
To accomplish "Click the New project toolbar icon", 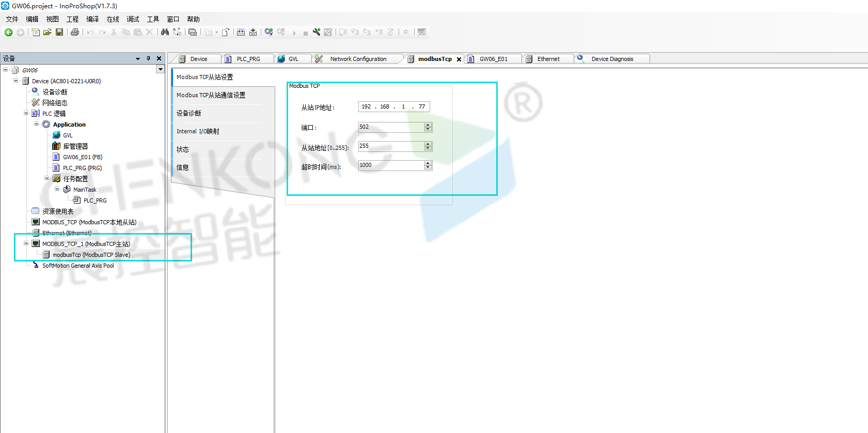I will [36, 32].
